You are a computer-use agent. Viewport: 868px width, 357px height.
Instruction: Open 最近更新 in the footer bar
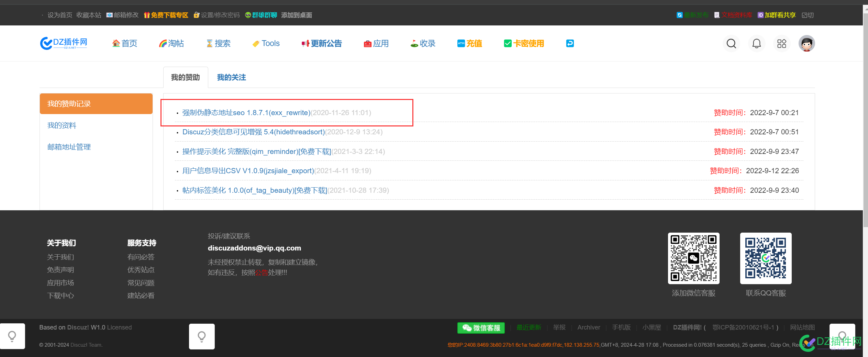point(529,327)
